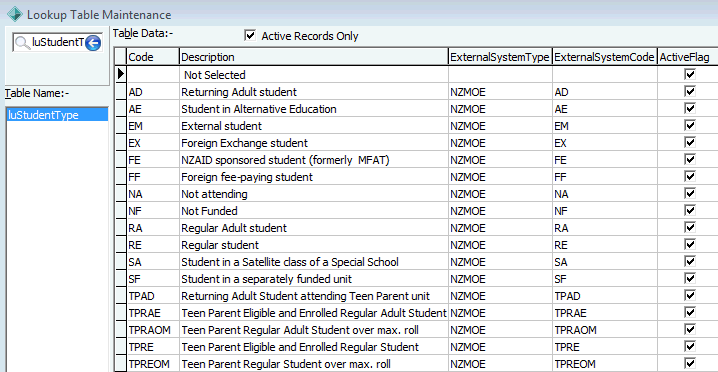Click the 'Not Selected' description cell
Viewport: 718px width, 372px height.
313,75
